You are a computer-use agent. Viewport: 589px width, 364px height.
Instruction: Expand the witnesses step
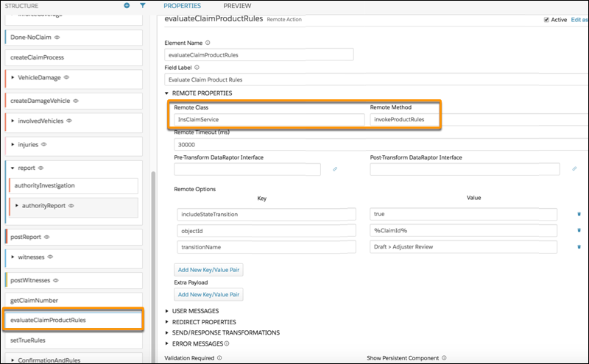pyautogui.click(x=13, y=257)
